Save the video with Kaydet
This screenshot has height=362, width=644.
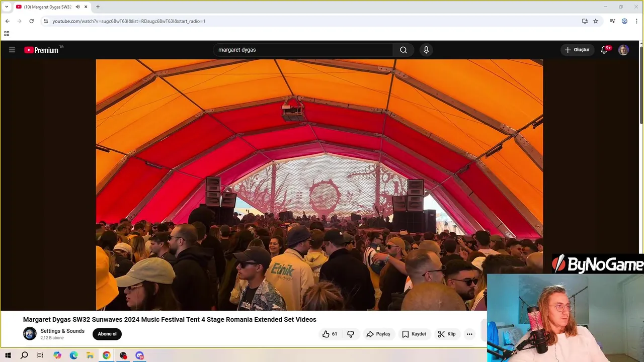(x=414, y=334)
